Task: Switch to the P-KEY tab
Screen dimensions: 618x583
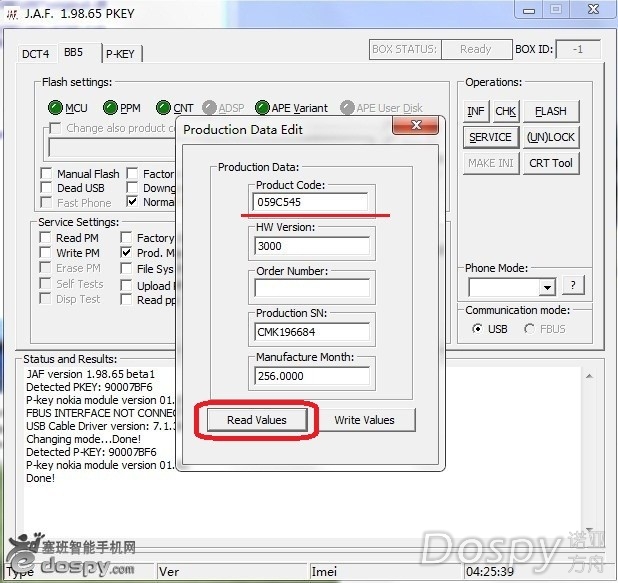Action: [121, 54]
